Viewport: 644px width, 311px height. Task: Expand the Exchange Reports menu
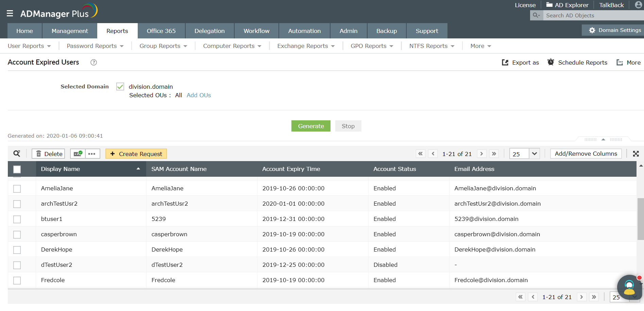pyautogui.click(x=305, y=46)
